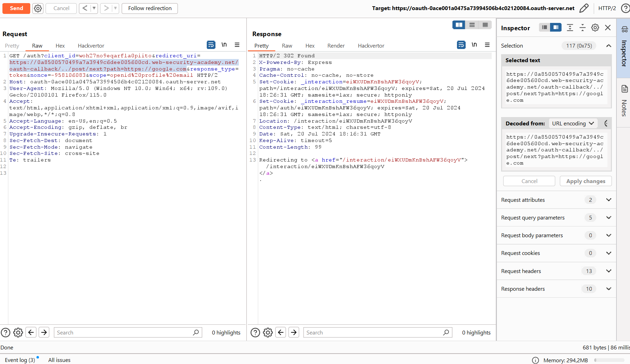Collapse the Selection section chevron

(609, 45)
